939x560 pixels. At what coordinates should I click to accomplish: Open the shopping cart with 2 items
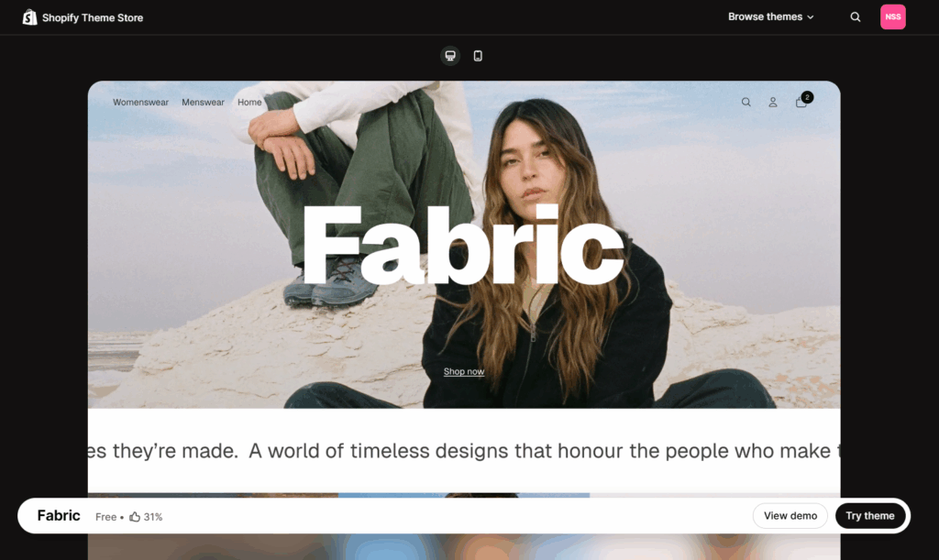pos(802,102)
